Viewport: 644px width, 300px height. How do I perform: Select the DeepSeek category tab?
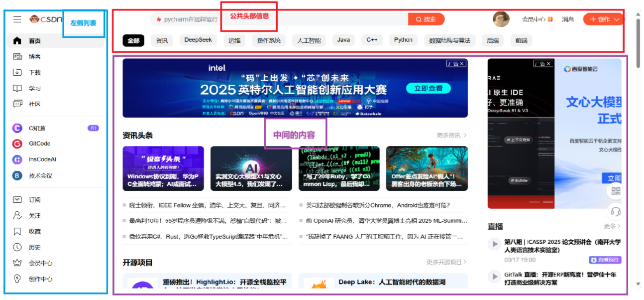click(x=198, y=40)
